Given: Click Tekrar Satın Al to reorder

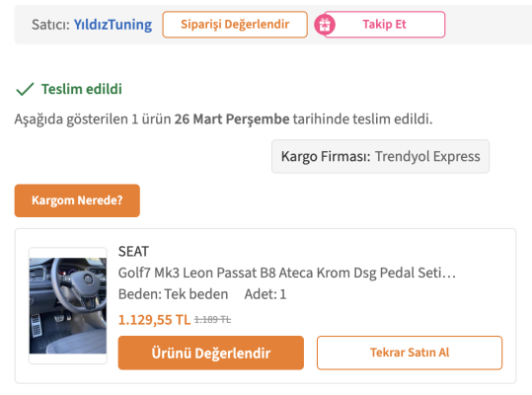Looking at the screenshot, I should pos(410,353).
